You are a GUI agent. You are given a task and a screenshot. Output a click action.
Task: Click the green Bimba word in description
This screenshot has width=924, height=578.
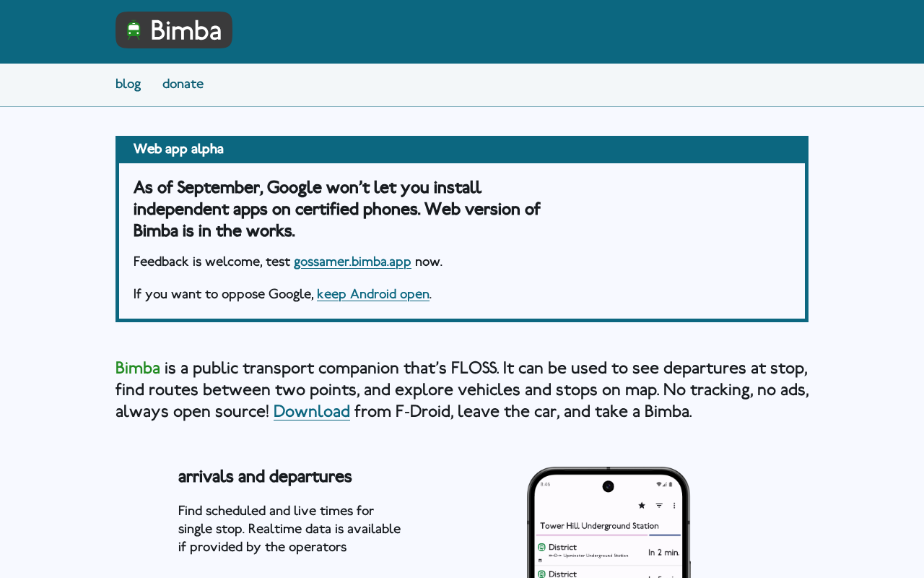coord(137,368)
